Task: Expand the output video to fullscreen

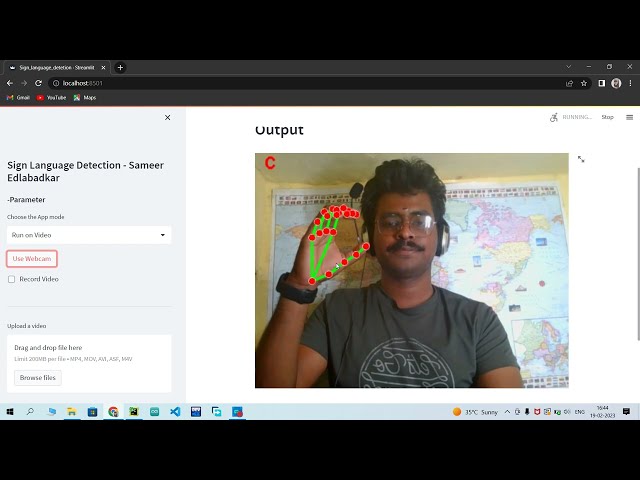Action: tap(581, 159)
